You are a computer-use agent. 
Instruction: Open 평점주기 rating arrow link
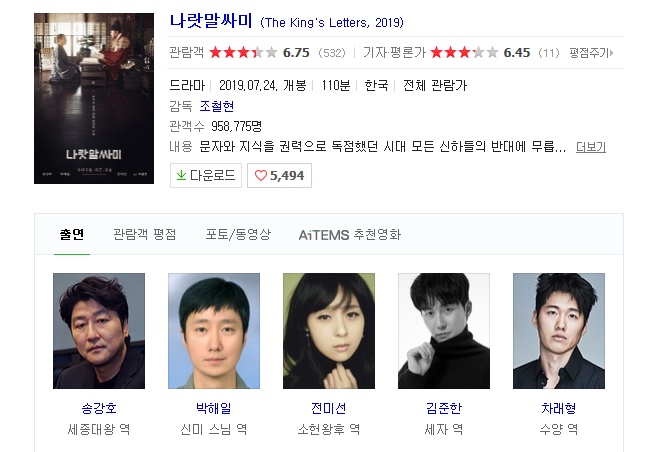tap(591, 53)
